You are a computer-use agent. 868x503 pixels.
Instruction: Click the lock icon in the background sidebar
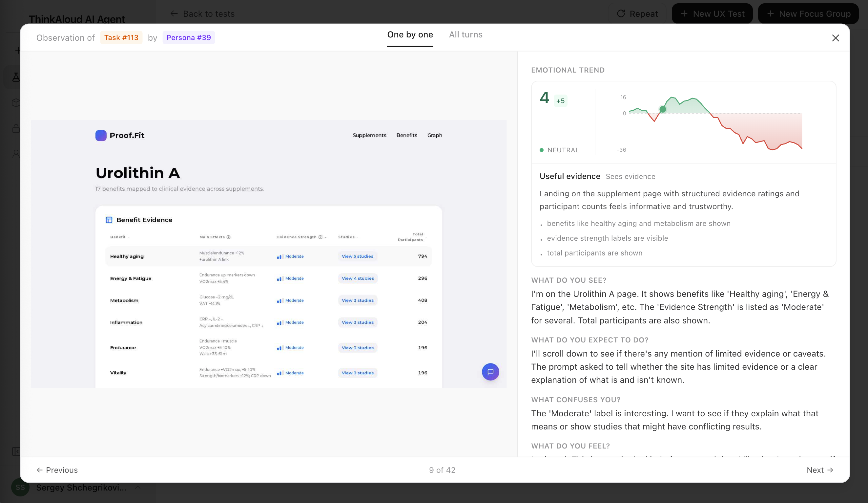coord(16,128)
